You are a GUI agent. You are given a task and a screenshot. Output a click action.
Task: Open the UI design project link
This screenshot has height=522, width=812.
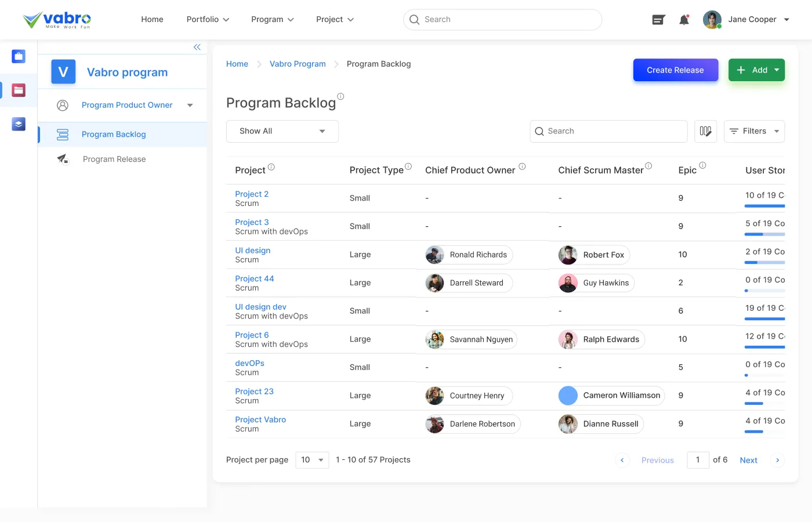point(252,250)
